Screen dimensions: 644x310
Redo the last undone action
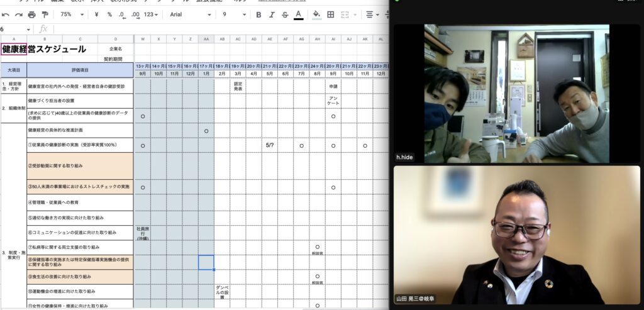tap(19, 15)
